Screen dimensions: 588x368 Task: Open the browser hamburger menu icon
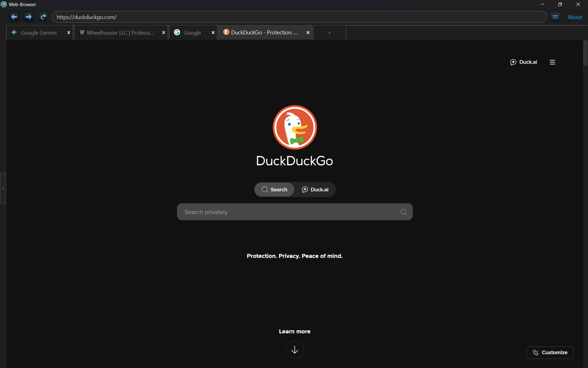(x=555, y=17)
